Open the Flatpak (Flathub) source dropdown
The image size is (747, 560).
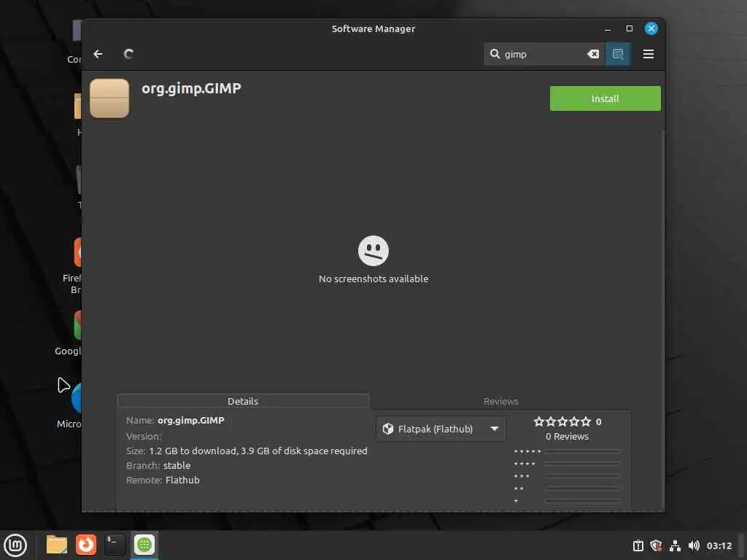(x=441, y=429)
